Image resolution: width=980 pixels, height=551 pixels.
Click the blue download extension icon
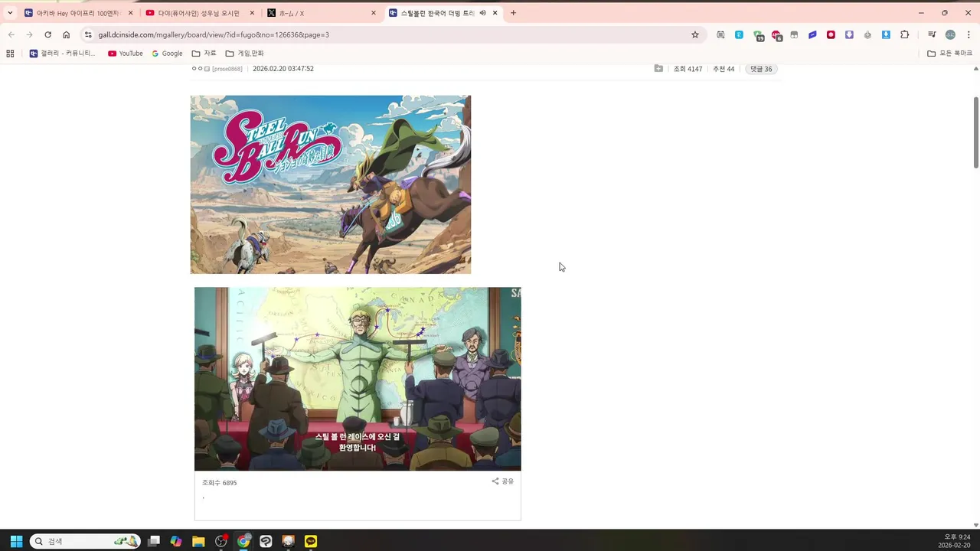pyautogui.click(x=886, y=34)
